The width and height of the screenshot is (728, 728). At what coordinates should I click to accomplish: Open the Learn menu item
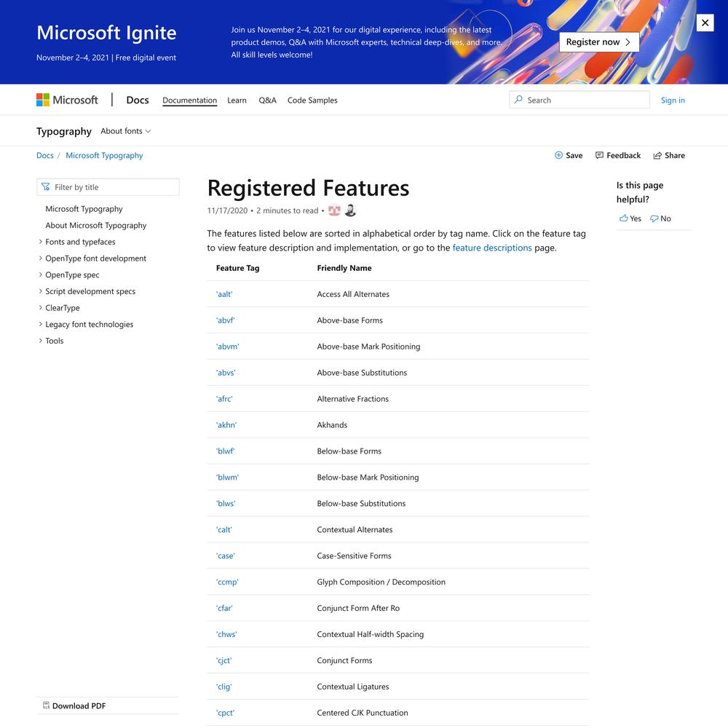(x=237, y=100)
